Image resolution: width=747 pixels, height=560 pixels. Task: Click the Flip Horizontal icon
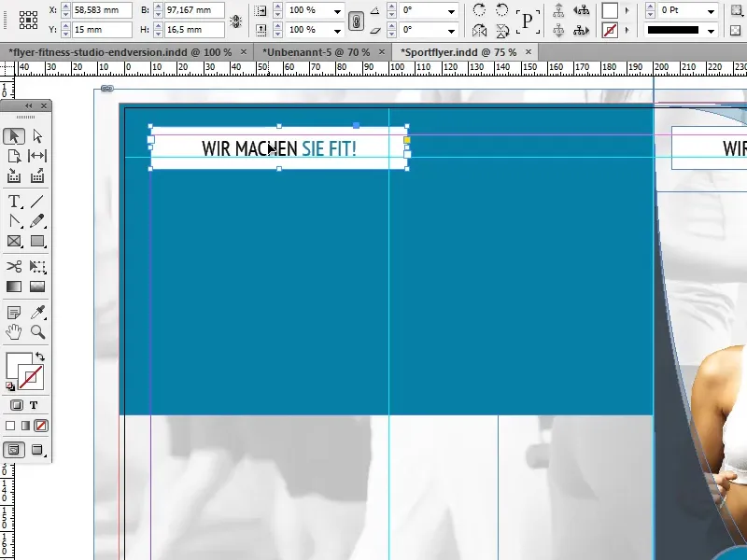point(479,31)
